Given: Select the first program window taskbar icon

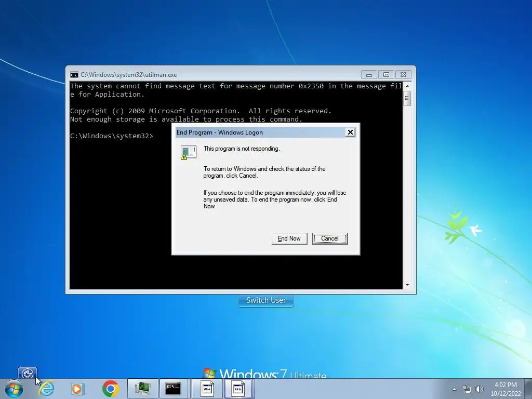Looking at the screenshot, I should pos(207,389).
